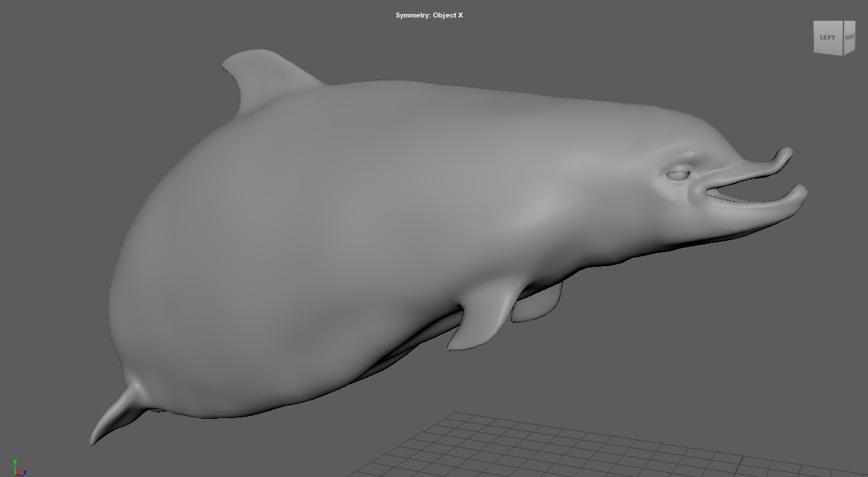Image resolution: width=868 pixels, height=477 pixels.
Task: Click the narrow side face of the view cube
Action: click(x=848, y=38)
